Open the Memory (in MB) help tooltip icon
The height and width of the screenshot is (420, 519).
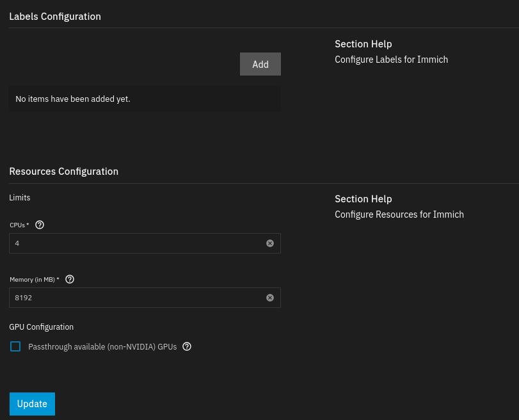point(70,279)
